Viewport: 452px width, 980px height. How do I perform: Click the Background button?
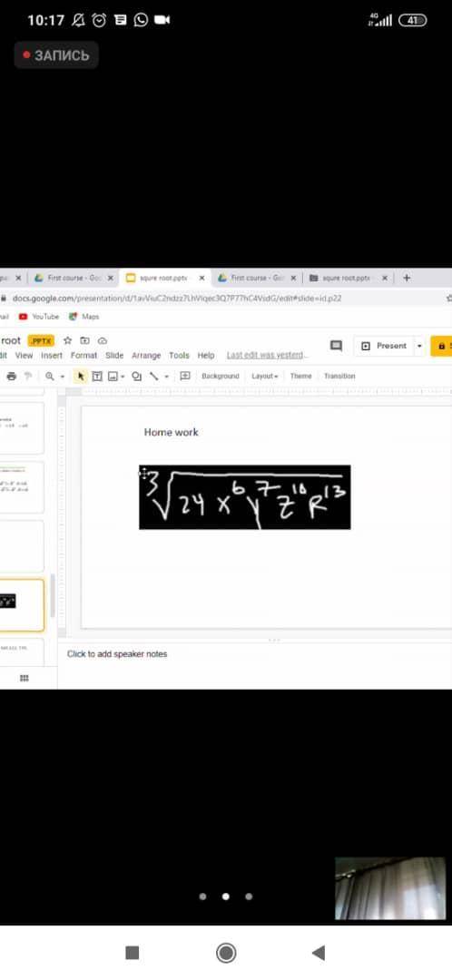tap(220, 377)
